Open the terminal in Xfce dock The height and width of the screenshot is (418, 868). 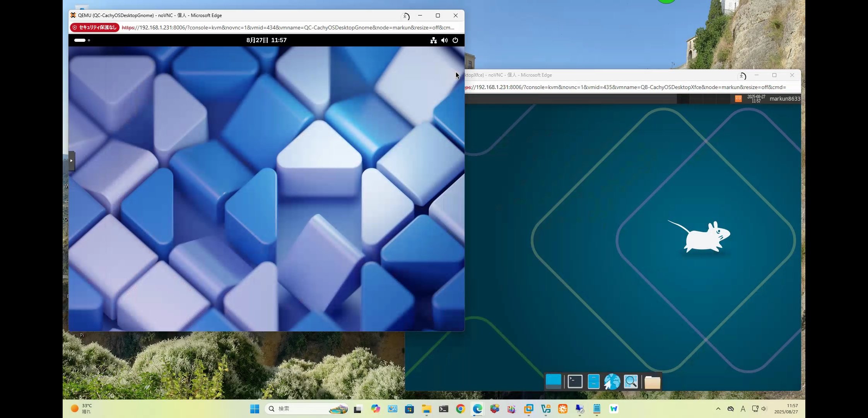point(575,382)
